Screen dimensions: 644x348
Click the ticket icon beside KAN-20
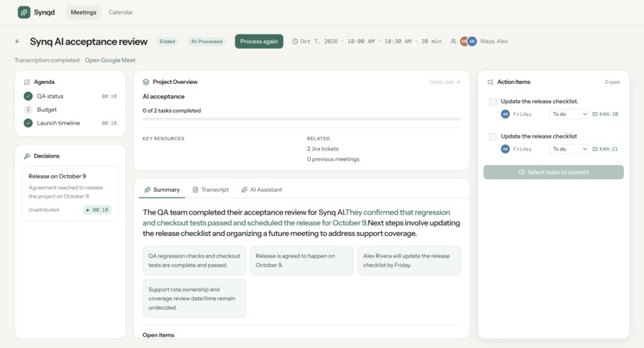(x=594, y=114)
